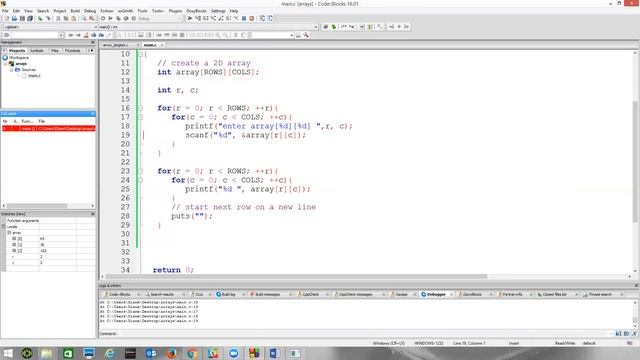
Task: Open the Search results log tab
Action: [162, 294]
